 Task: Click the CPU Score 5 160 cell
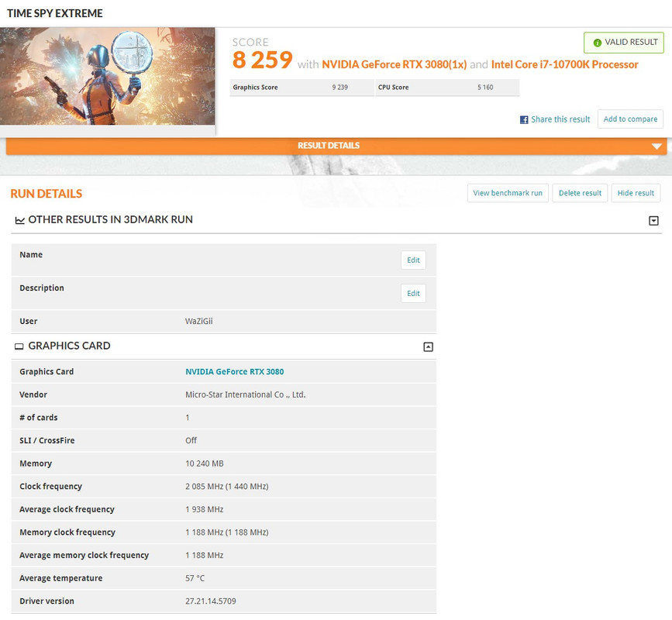coord(447,88)
